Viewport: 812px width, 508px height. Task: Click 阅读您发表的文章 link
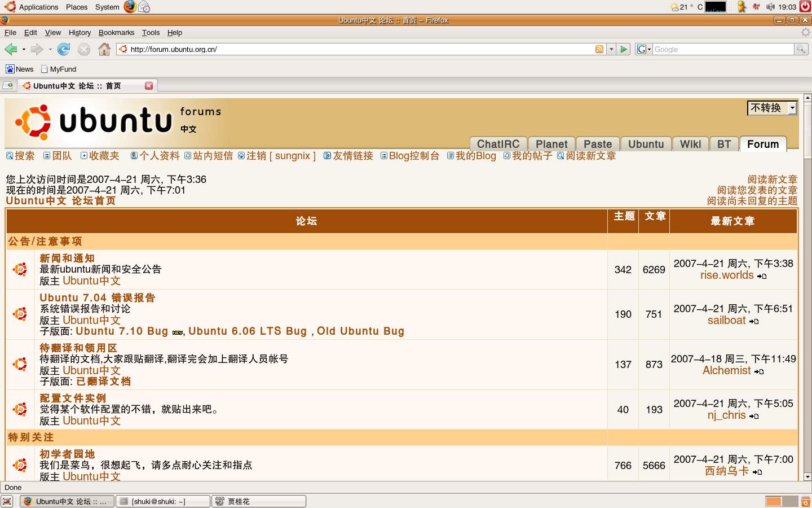[x=757, y=190]
